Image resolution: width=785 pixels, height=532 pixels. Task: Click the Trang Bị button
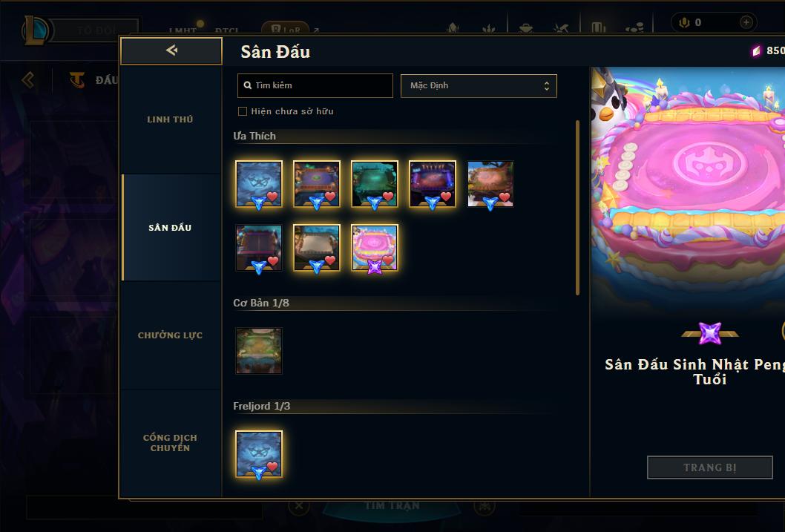tap(710, 467)
